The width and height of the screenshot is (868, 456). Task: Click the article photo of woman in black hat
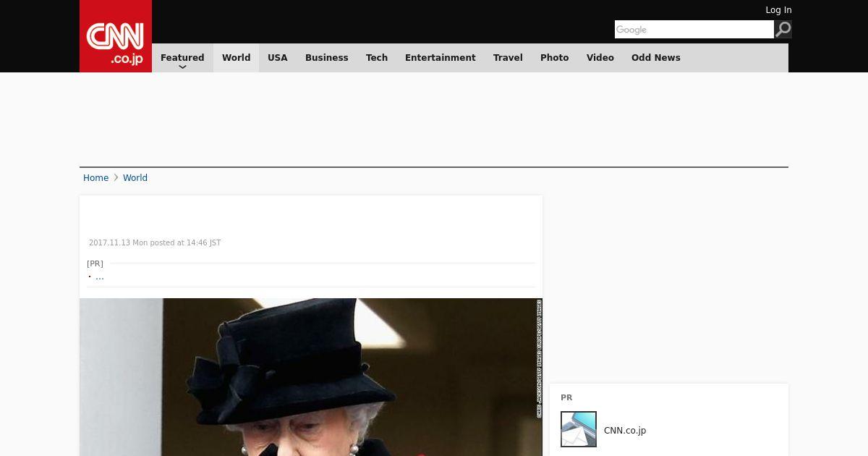[x=311, y=377]
